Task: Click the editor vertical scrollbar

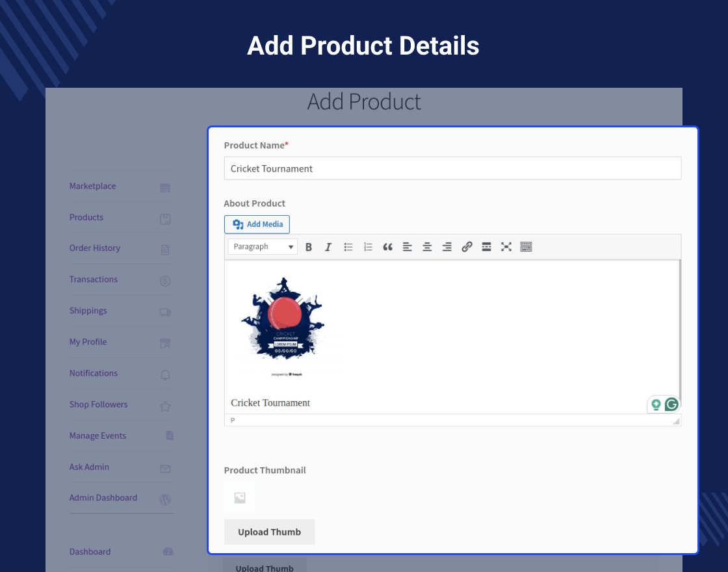Action: [680, 334]
